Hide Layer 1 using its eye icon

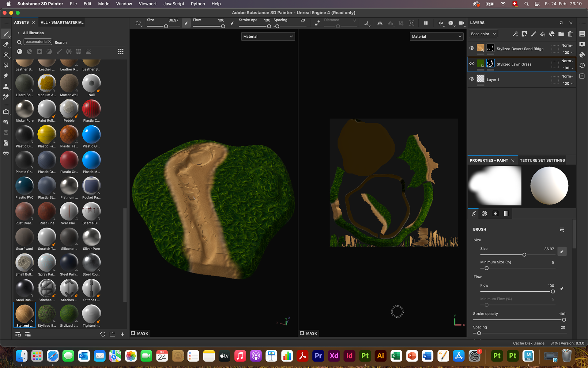pos(472,79)
